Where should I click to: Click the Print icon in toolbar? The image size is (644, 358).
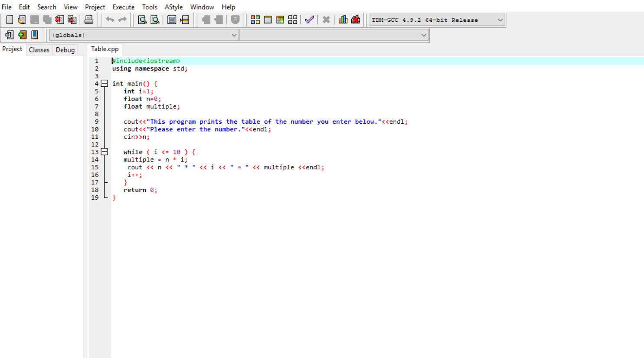click(89, 20)
